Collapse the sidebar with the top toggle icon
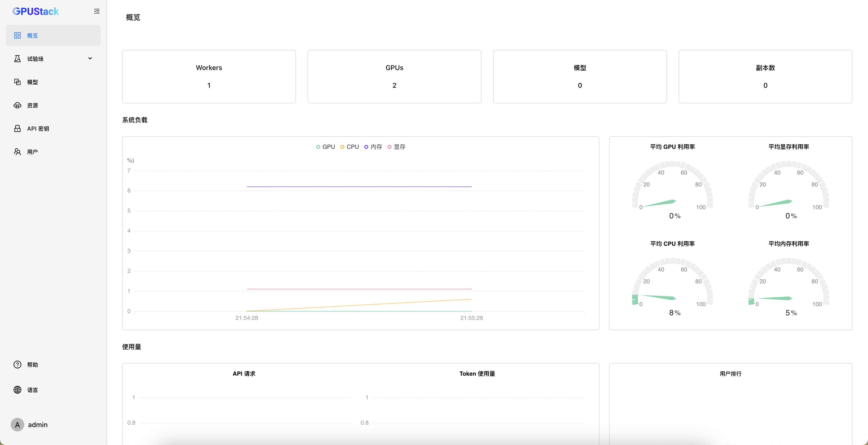 point(97,11)
